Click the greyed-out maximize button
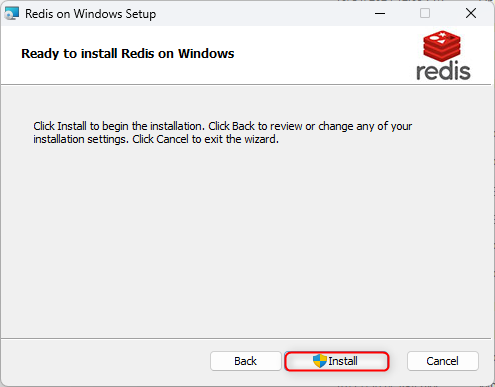This screenshot has width=495, height=387. pyautogui.click(x=425, y=14)
